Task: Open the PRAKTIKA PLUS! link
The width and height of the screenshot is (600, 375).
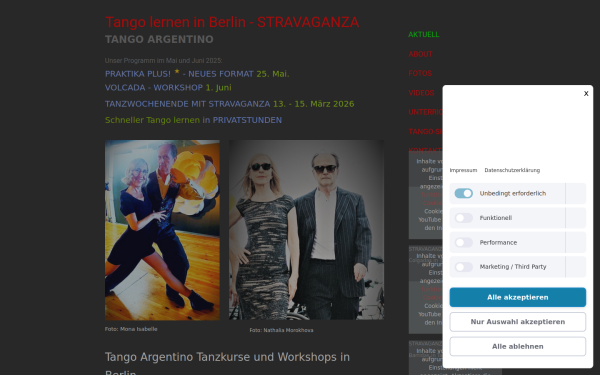Action: [138, 74]
